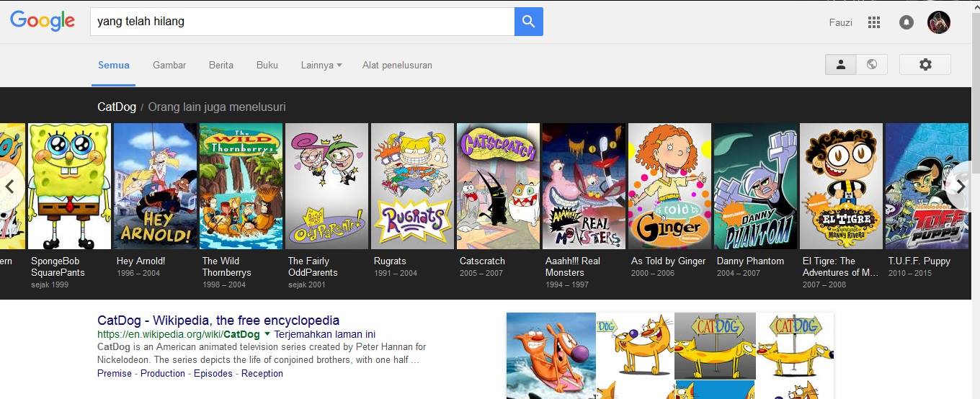Open the Catscratch poster
The image size is (980, 399).
click(498, 186)
